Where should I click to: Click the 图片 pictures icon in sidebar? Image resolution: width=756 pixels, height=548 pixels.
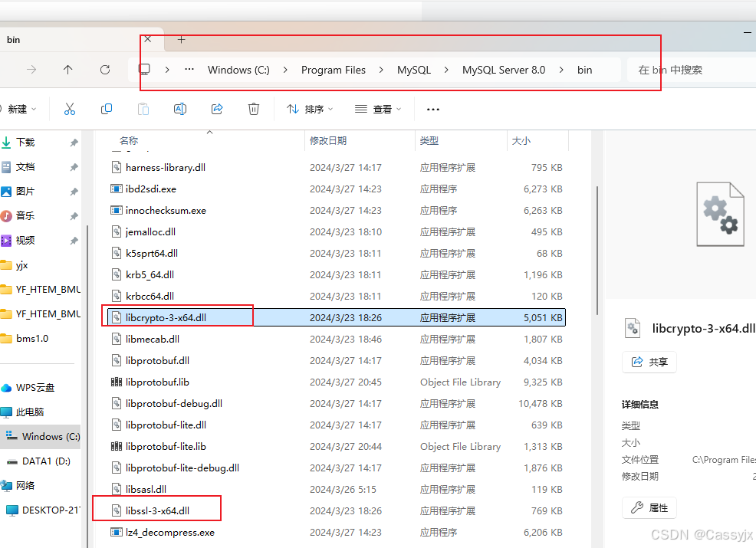click(x=6, y=192)
